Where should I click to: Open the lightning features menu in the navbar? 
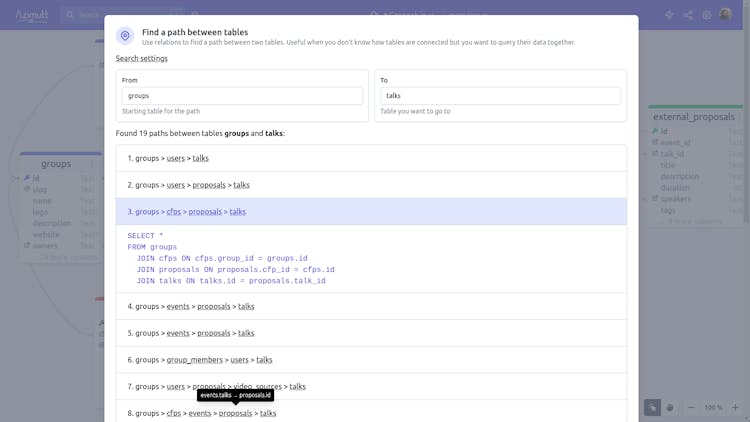[669, 15]
